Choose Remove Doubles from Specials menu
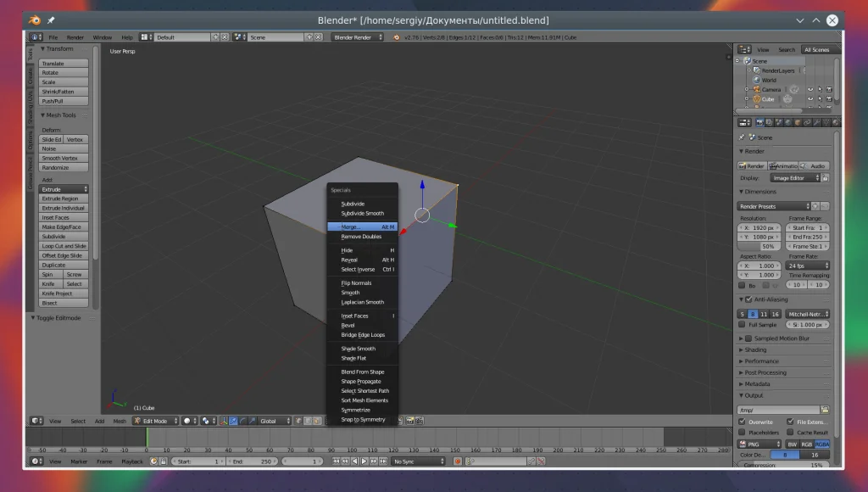This screenshot has width=868, height=492. tap(361, 237)
